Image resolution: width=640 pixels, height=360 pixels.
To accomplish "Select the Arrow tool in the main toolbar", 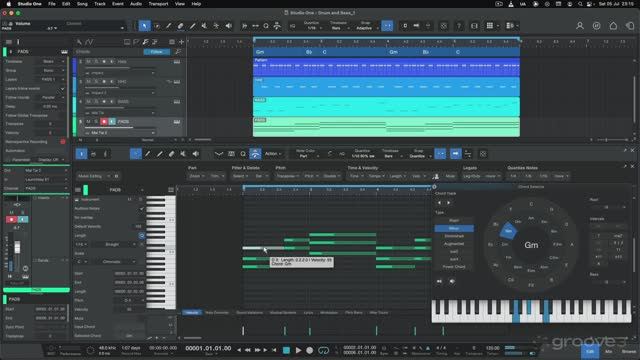I will pyautogui.click(x=144, y=26).
